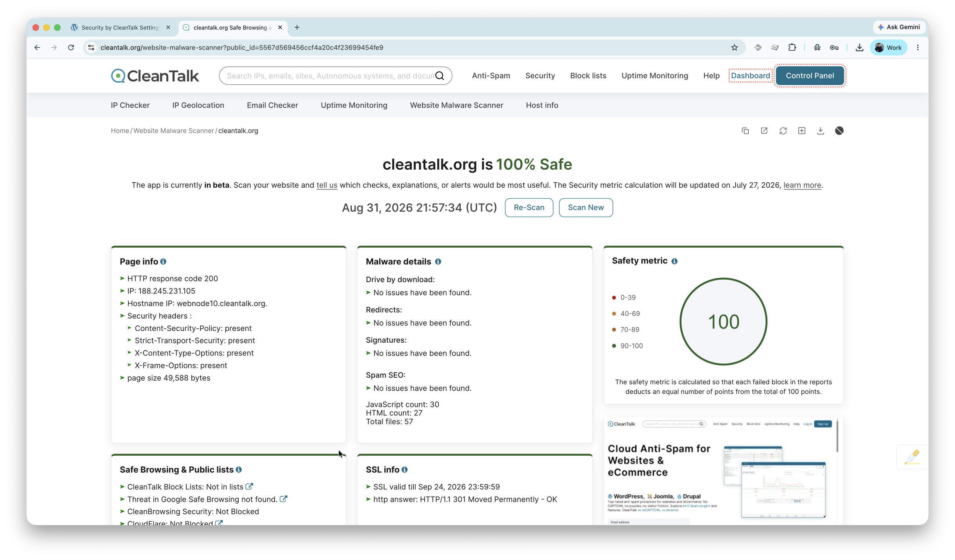955x560 pixels.
Task: Click the copy report link icon
Action: click(x=745, y=130)
